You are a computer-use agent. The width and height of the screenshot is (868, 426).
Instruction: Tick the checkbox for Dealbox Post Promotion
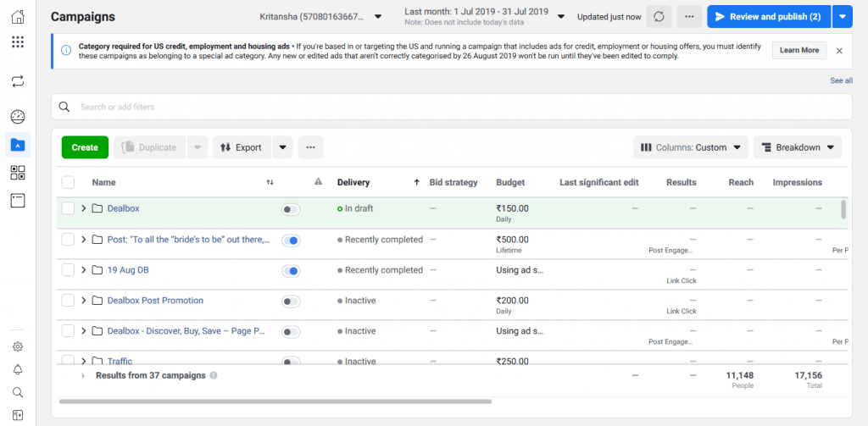coord(68,301)
